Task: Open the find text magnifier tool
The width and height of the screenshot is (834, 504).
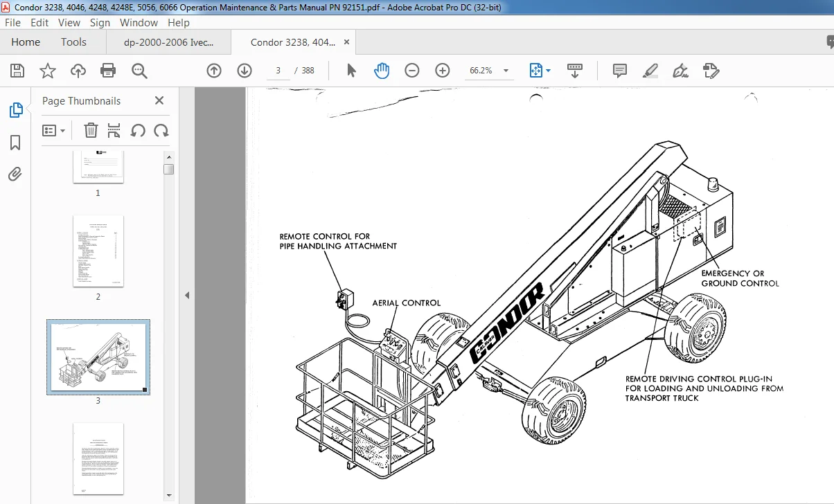Action: [139, 71]
